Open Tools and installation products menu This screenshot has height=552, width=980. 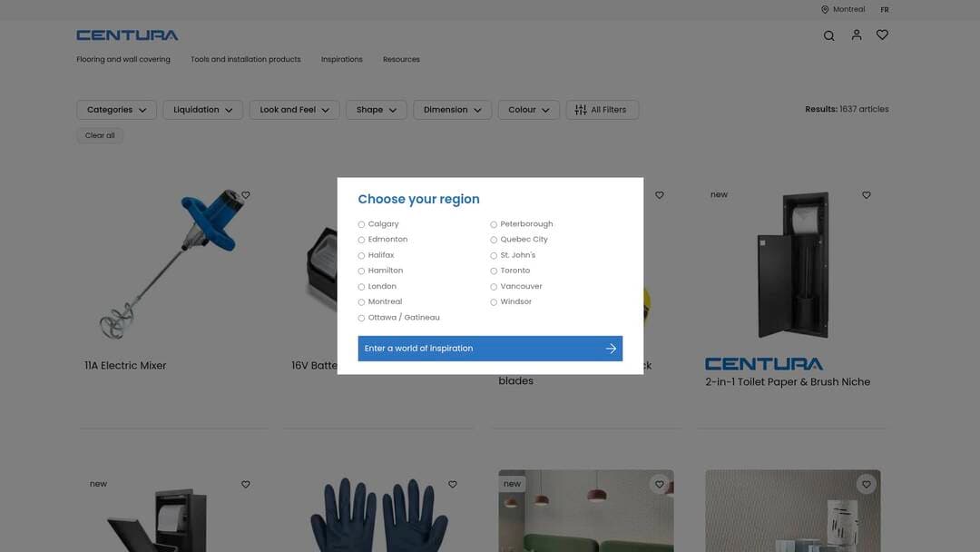click(245, 60)
